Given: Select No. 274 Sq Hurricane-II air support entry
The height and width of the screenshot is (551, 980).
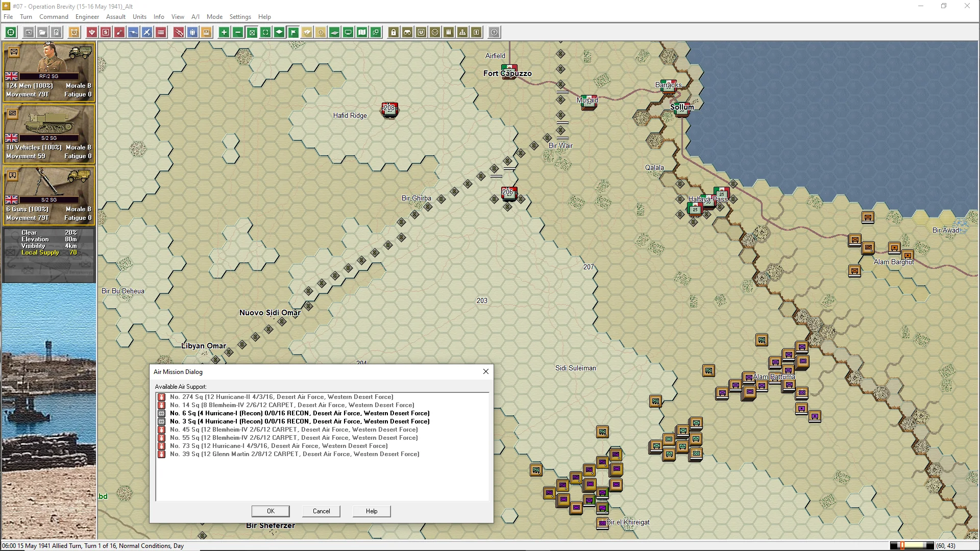Looking at the screenshot, I should (x=281, y=397).
